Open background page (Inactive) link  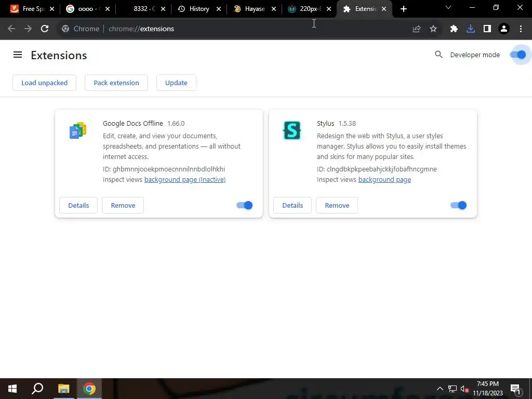coord(185,179)
